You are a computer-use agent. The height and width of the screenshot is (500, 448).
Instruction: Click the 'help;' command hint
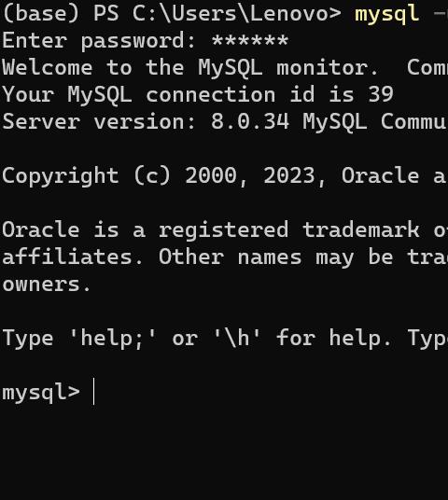tap(113, 339)
